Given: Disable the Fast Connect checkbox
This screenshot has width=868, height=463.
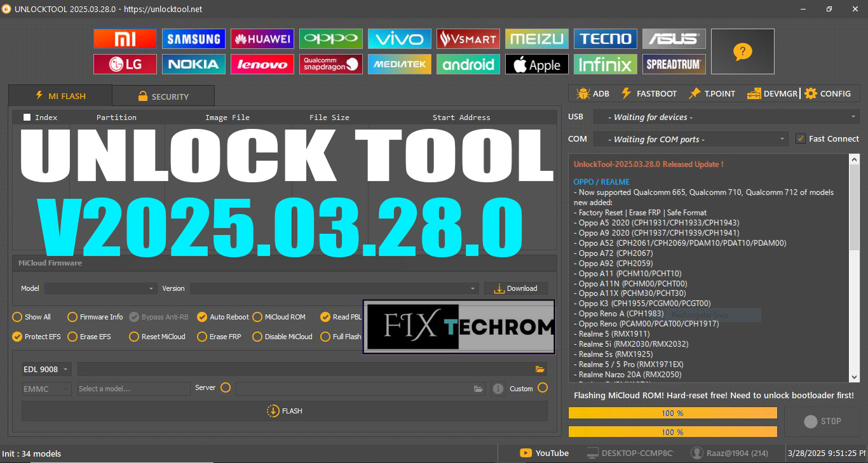Looking at the screenshot, I should pos(801,138).
